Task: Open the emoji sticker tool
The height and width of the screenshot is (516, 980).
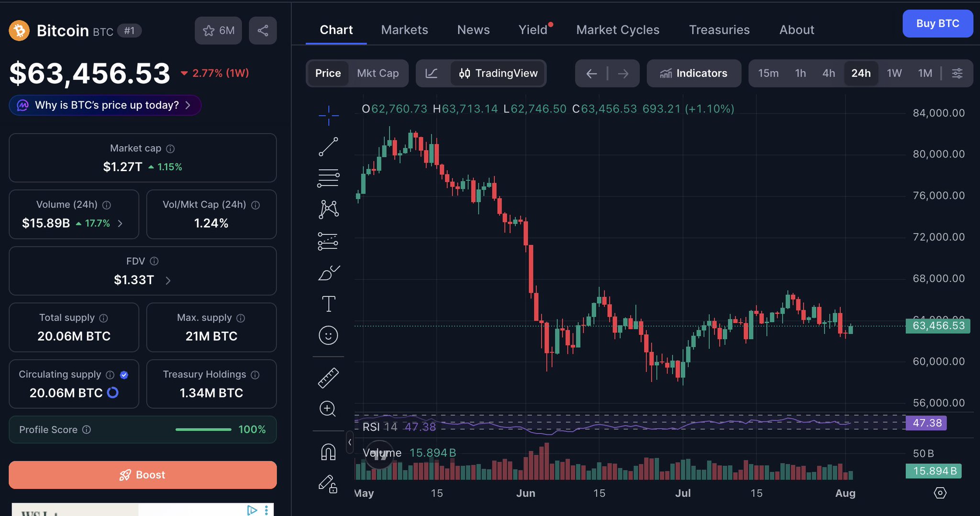Action: [x=328, y=335]
